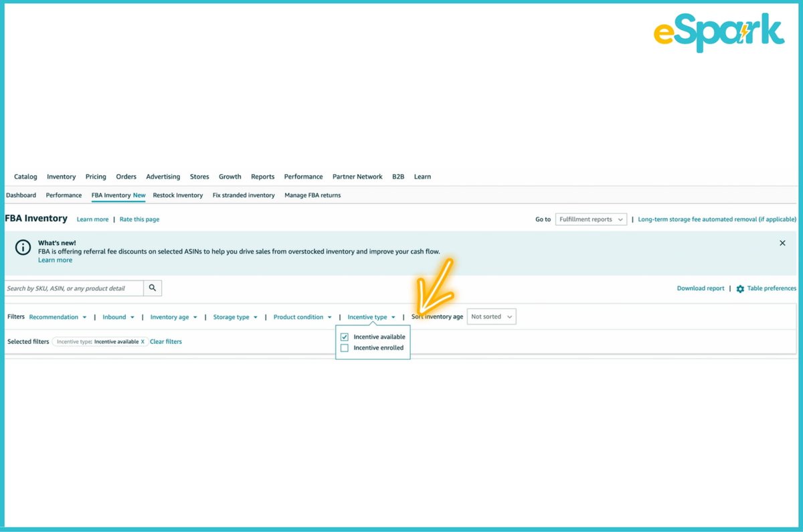This screenshot has width=803, height=532.
Task: Open the Inventory menu
Action: [61, 177]
